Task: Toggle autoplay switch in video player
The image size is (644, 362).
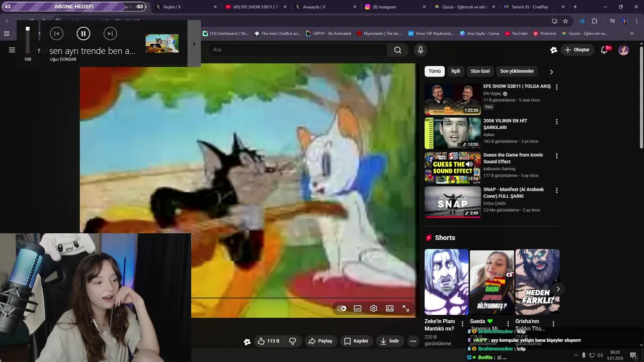Action: coord(342,308)
